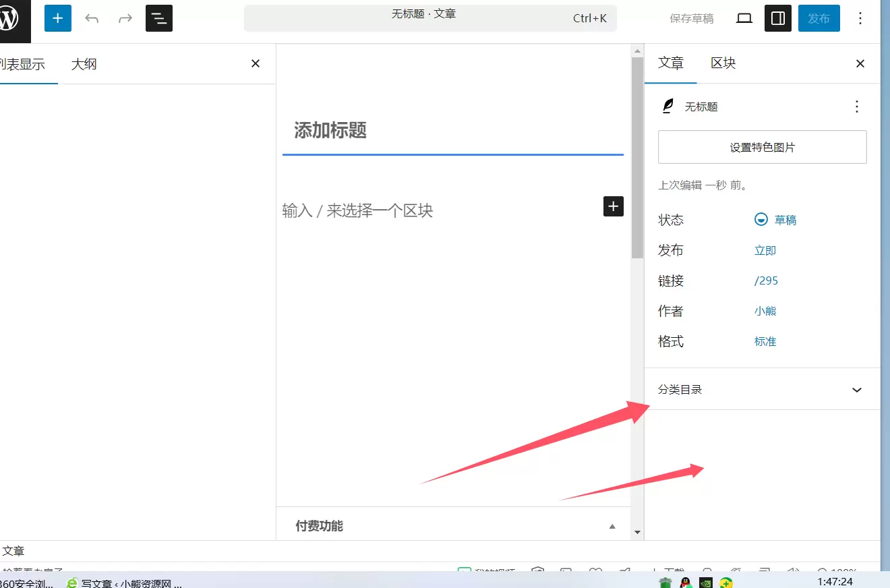Click the editor scrollbar up arrow
The height and width of the screenshot is (588, 890).
coord(637,51)
